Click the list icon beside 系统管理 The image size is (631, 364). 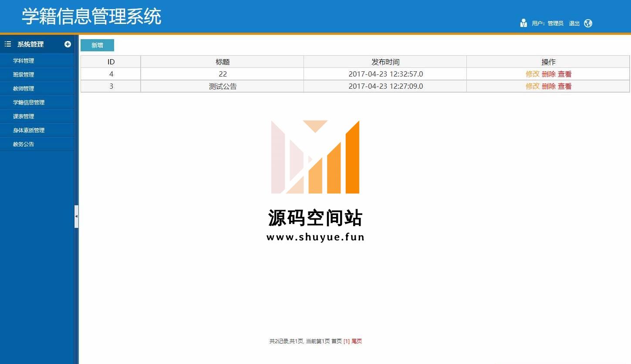[7, 44]
